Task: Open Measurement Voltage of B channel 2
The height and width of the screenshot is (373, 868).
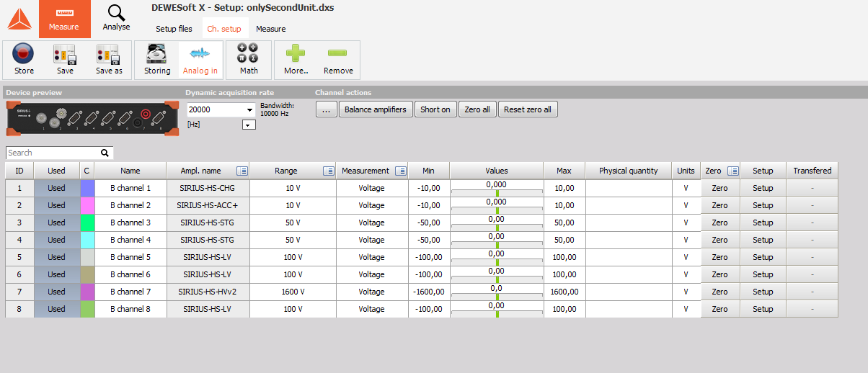Action: click(x=372, y=205)
